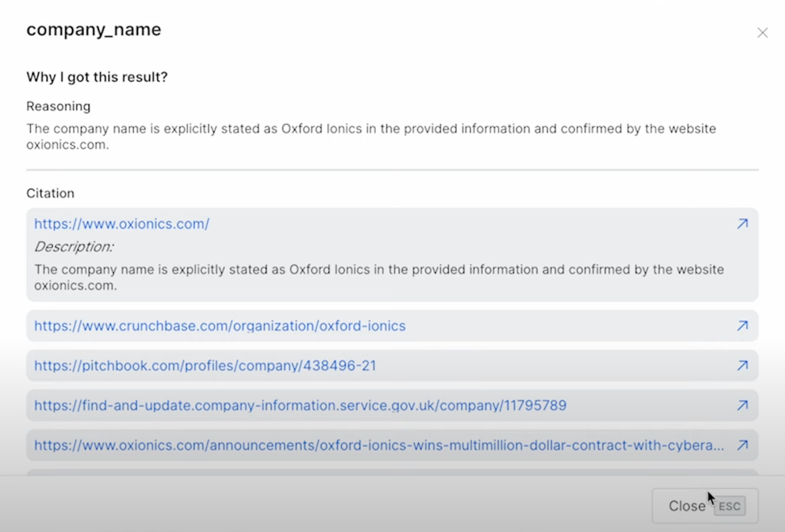Click the 'Why I got this result?' heading

97,77
